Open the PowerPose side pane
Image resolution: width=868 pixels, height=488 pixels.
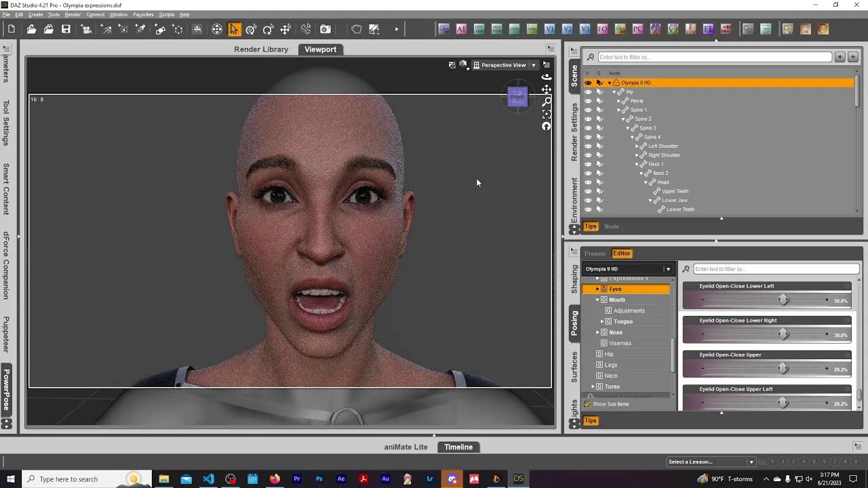(x=6, y=390)
